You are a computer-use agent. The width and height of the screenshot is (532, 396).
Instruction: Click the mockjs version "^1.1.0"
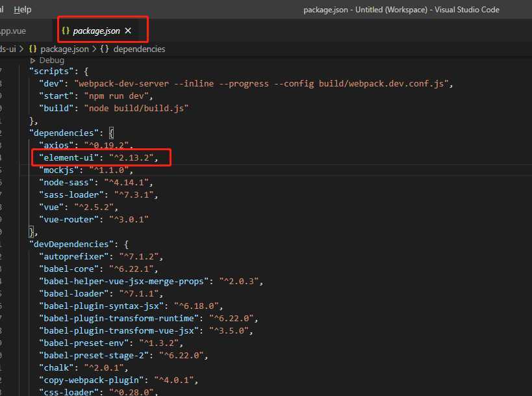(109, 170)
